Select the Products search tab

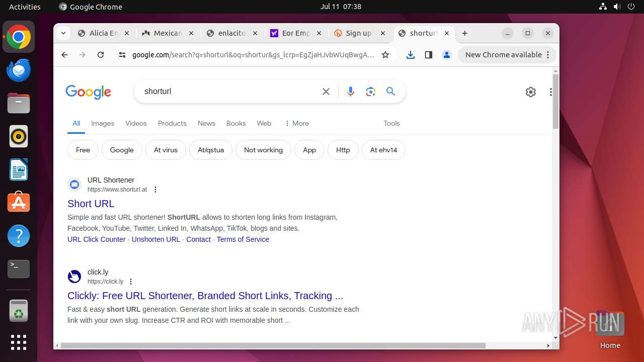[x=172, y=123]
